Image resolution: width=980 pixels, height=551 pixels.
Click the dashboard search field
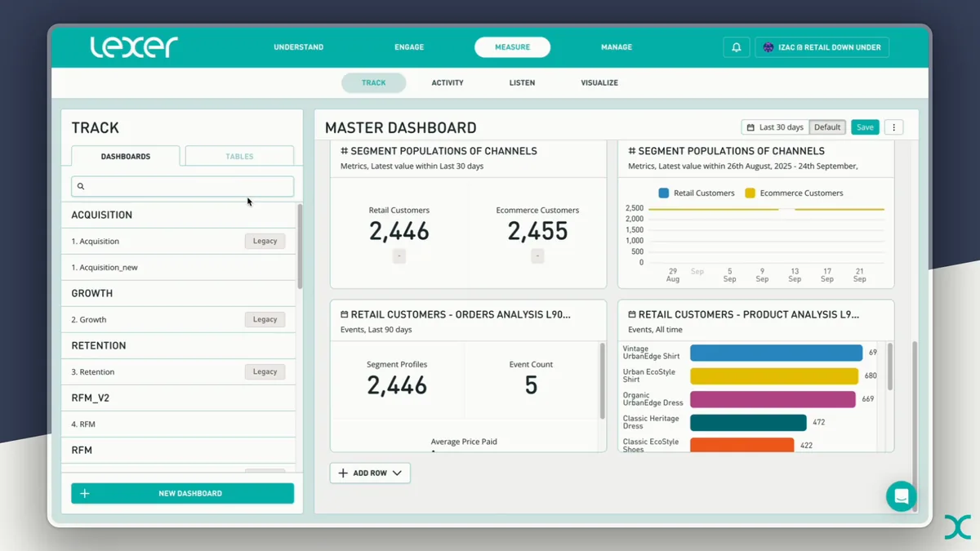[182, 186]
